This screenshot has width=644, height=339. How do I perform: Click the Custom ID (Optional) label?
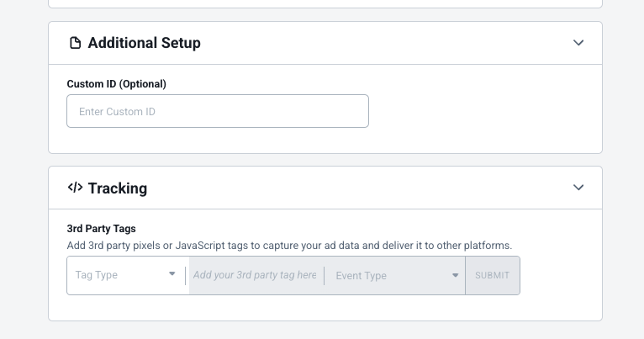tap(117, 84)
